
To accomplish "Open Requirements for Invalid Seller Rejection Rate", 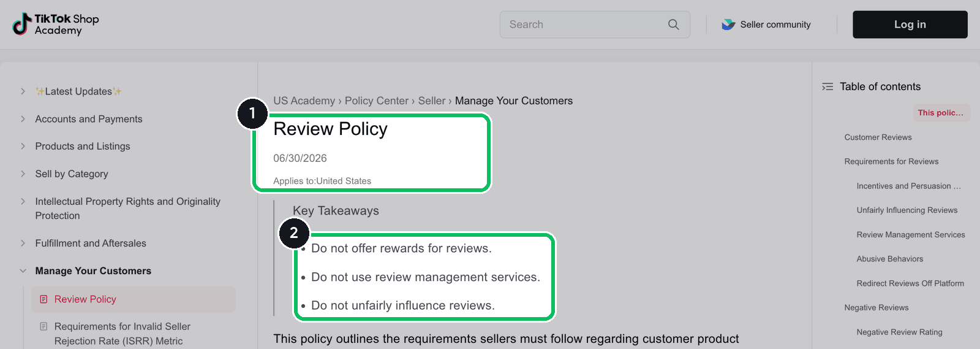I will click(x=123, y=334).
